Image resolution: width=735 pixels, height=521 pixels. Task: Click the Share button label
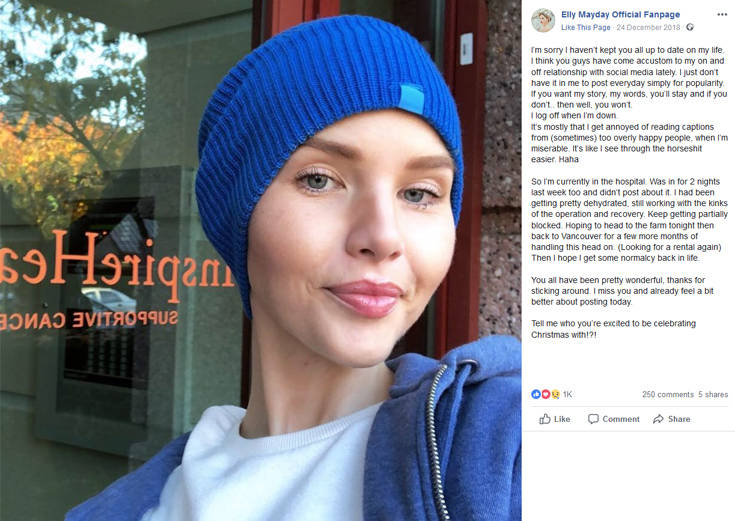[x=679, y=419]
